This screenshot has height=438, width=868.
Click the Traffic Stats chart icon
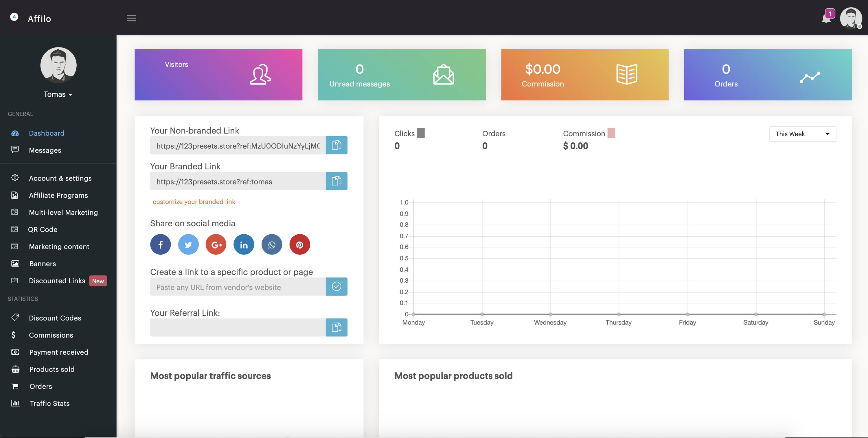(15, 403)
